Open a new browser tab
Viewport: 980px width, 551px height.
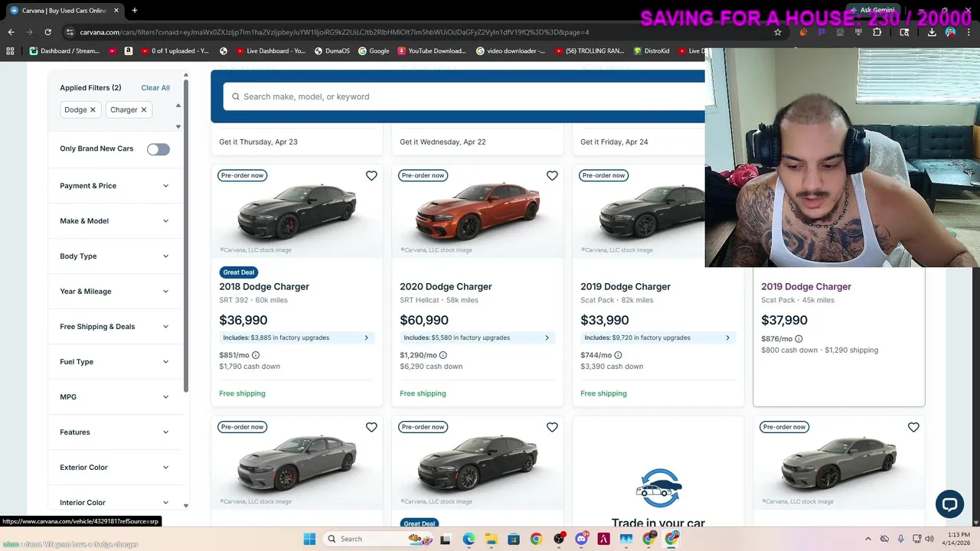[135, 11]
